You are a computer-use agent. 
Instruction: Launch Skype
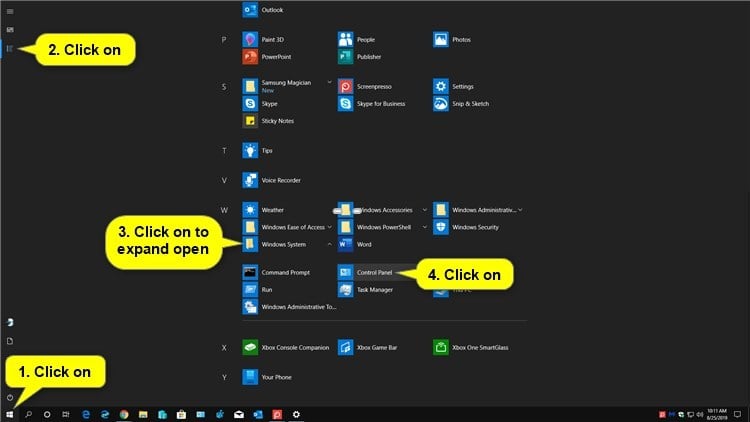tap(260, 103)
